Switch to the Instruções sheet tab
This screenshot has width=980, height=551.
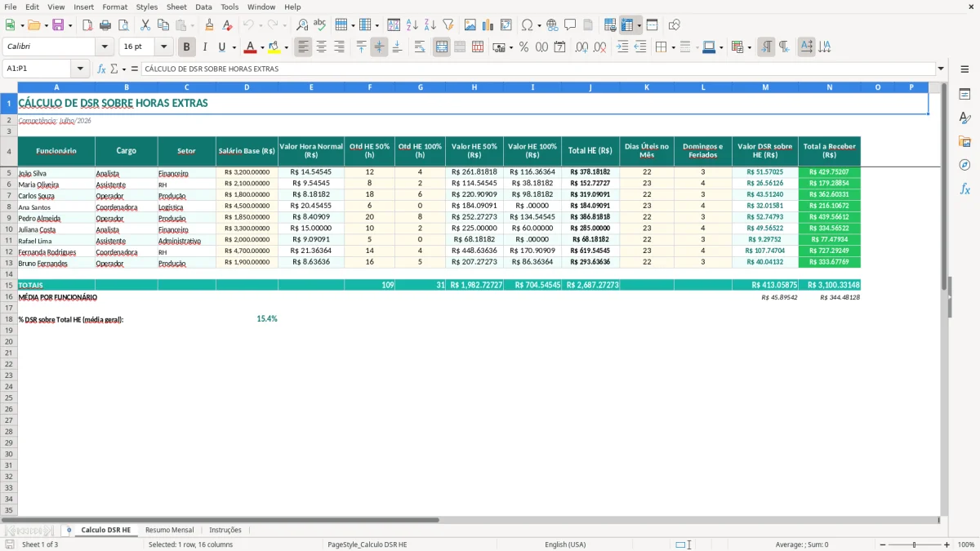(x=225, y=530)
